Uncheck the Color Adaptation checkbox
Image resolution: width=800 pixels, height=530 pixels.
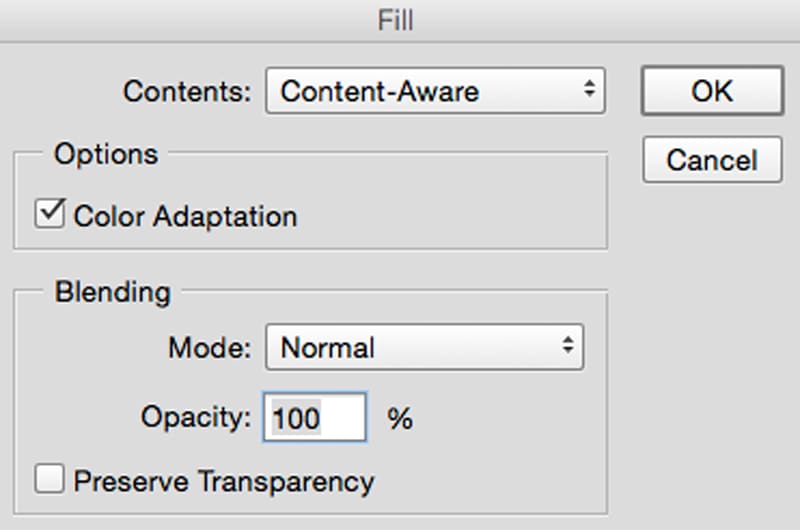(x=50, y=213)
